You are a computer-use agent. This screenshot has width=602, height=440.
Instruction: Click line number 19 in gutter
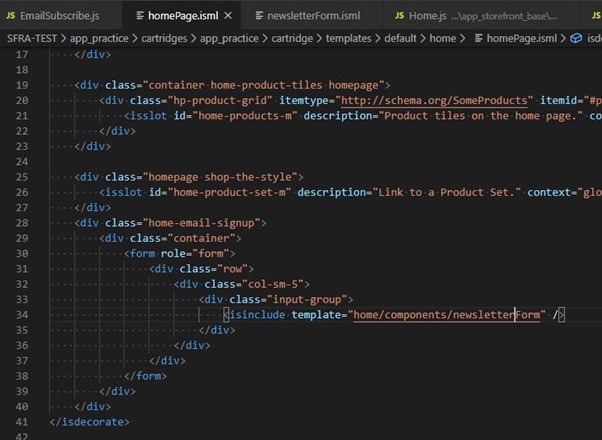22,85
